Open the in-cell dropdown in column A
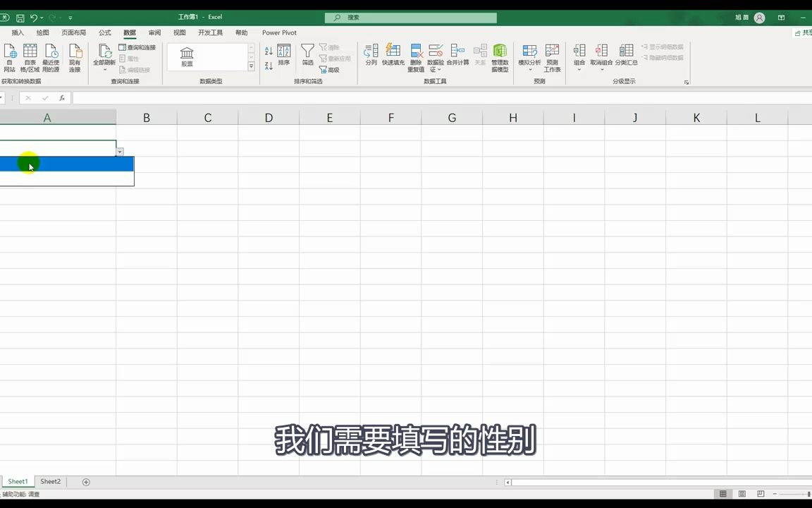812x508 pixels. [x=119, y=152]
